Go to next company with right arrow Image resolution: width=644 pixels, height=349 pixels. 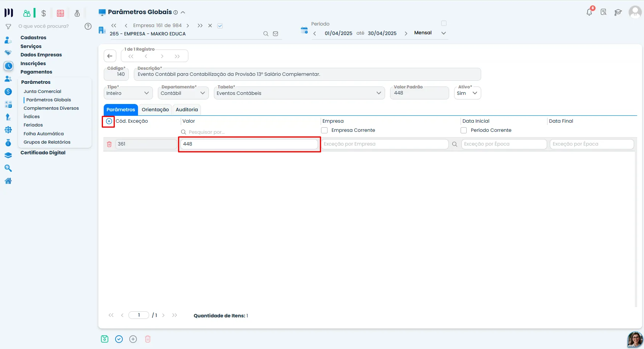188,26
